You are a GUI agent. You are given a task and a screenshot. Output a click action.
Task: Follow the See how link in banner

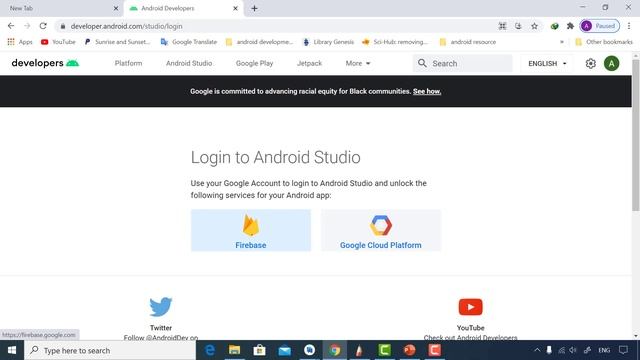[x=427, y=91]
